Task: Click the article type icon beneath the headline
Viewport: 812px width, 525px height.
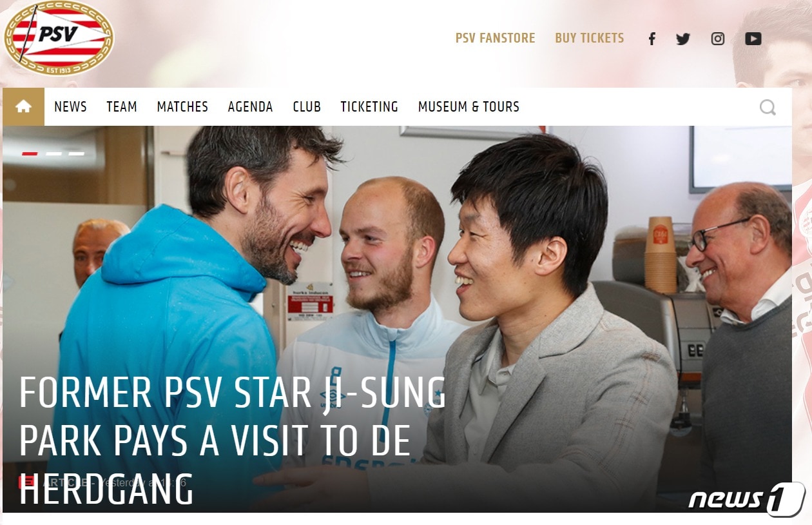Action: click(x=28, y=481)
